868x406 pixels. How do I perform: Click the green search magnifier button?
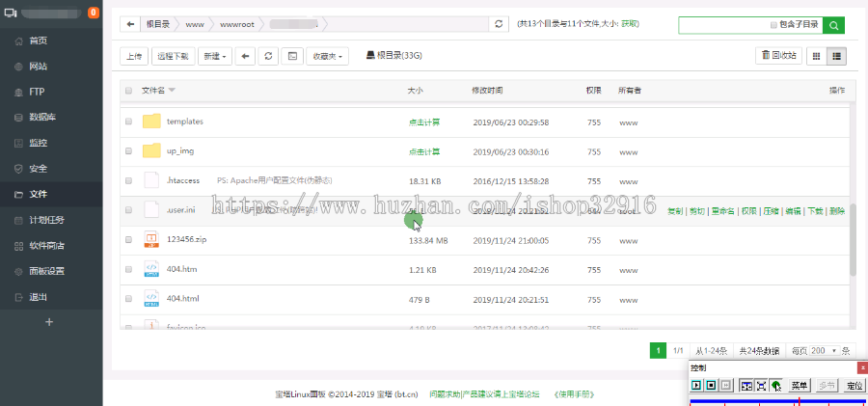tap(834, 25)
